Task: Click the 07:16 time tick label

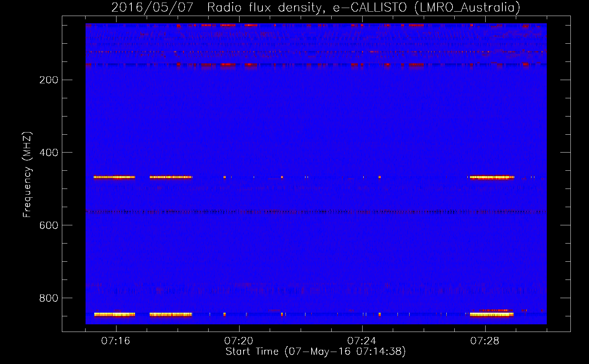Action: pyautogui.click(x=116, y=341)
